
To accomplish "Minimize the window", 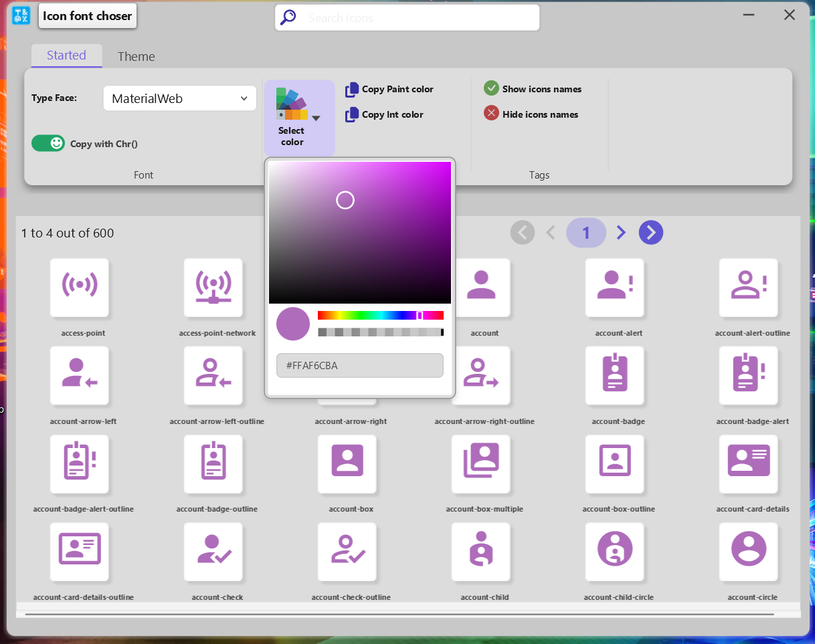I will [749, 15].
